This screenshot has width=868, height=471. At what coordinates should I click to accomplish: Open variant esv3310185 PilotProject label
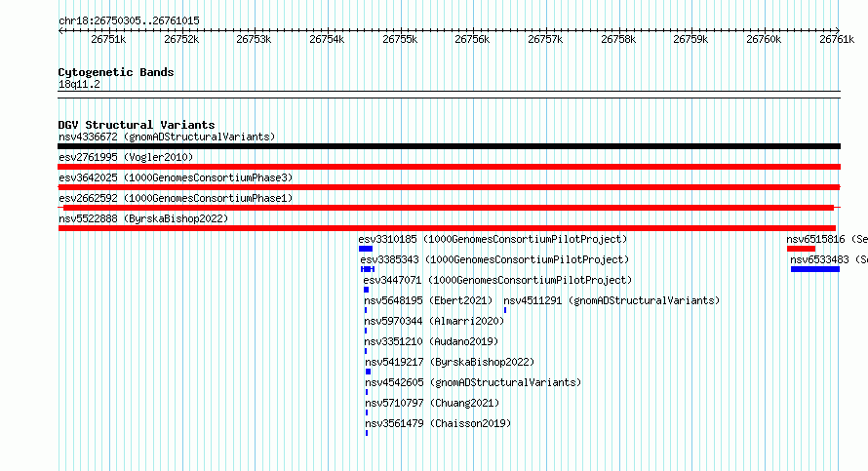click(493, 239)
